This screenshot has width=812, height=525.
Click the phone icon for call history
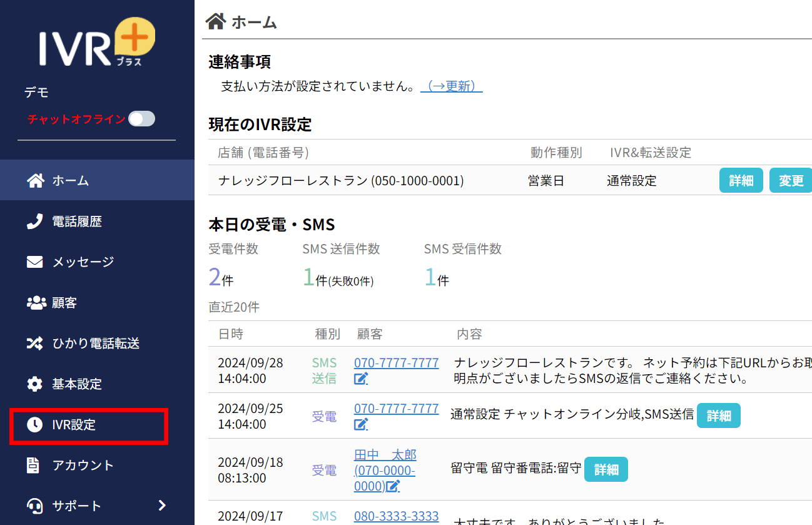point(34,222)
